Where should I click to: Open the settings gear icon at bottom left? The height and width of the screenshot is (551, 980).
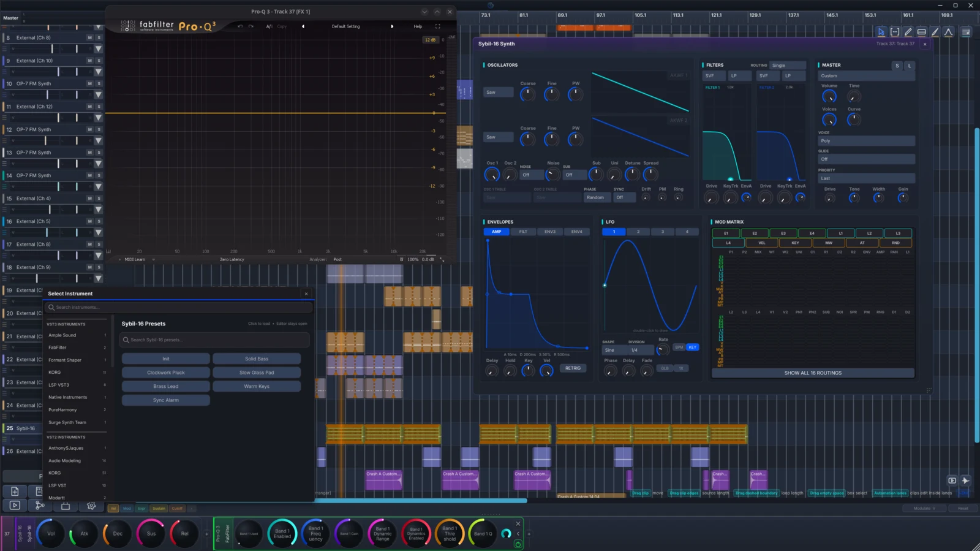91,506
